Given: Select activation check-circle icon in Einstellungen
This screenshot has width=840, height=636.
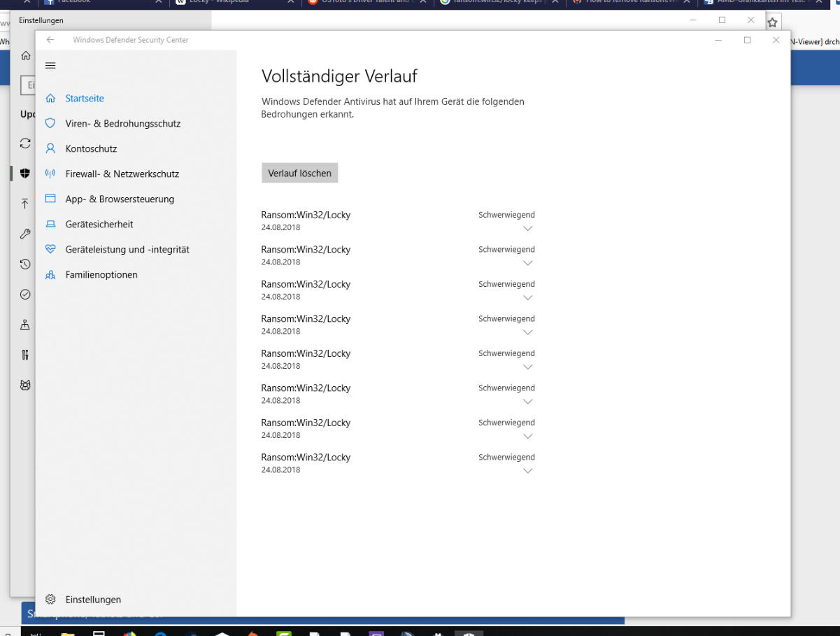Looking at the screenshot, I should [x=25, y=295].
